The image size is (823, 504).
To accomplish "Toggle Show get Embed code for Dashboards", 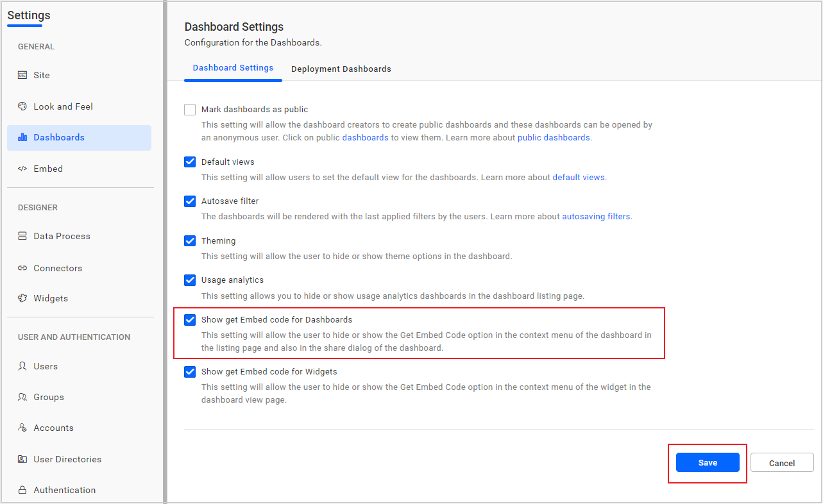I will click(x=190, y=320).
